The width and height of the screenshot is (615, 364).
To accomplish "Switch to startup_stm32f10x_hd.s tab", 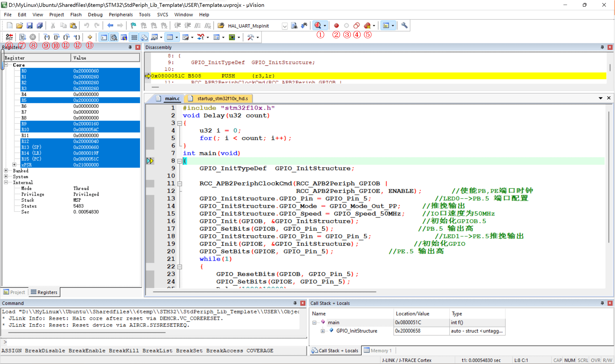I will point(222,98).
